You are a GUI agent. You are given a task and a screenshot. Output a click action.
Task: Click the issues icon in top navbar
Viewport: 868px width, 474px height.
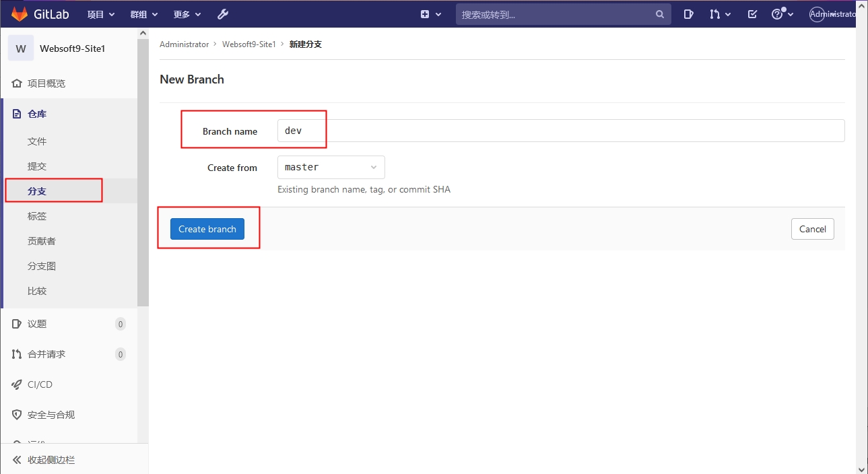pos(688,14)
